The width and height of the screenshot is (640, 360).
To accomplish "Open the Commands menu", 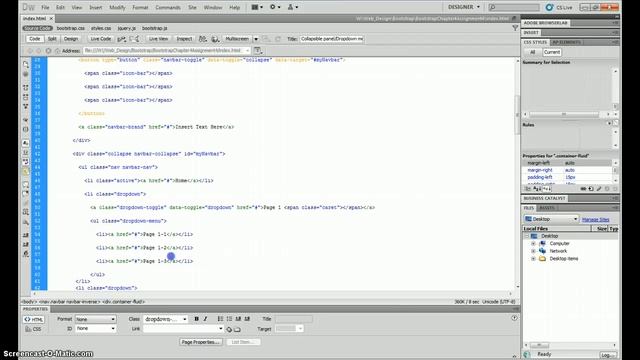I will tap(168, 7).
